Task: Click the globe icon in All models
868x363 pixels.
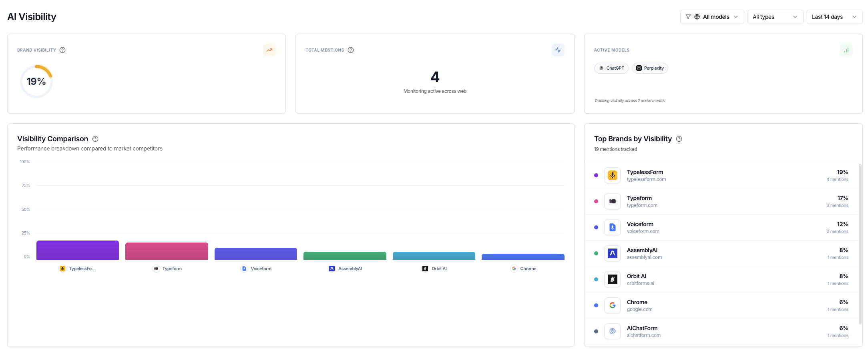Action: pos(697,17)
